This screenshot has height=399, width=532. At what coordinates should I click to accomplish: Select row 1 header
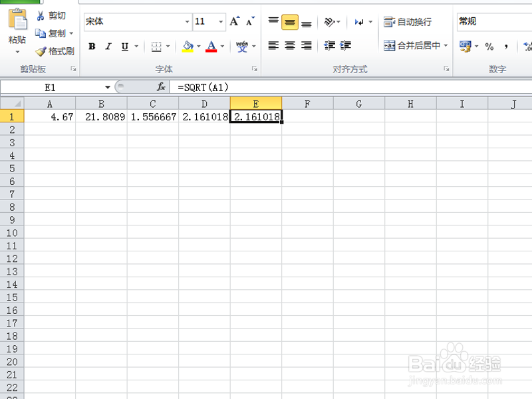12,116
